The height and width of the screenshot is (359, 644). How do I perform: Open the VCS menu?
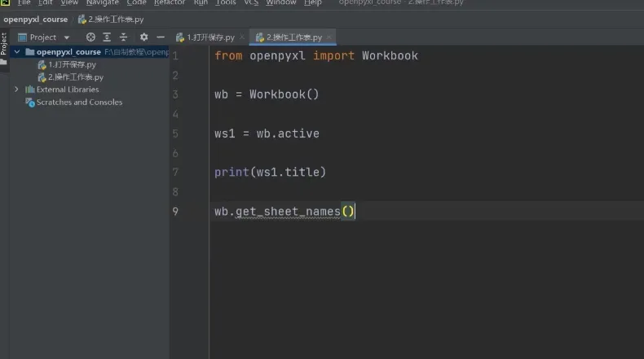point(251,2)
